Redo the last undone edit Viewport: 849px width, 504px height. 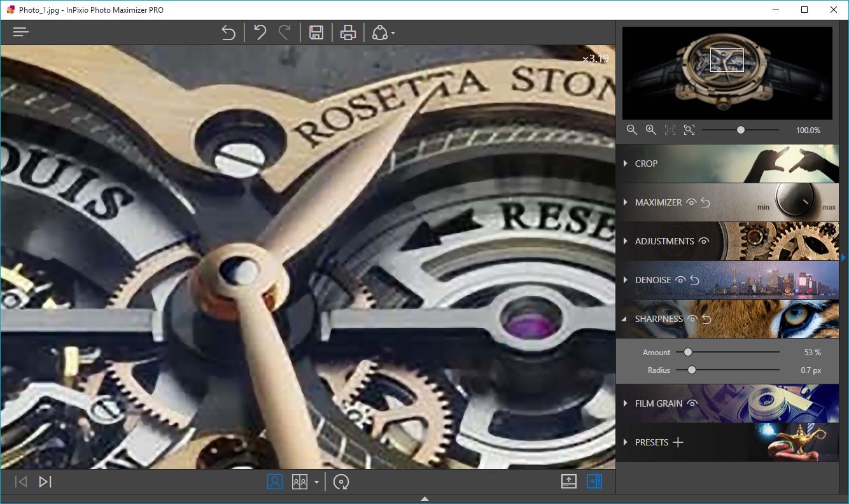pyautogui.click(x=284, y=32)
